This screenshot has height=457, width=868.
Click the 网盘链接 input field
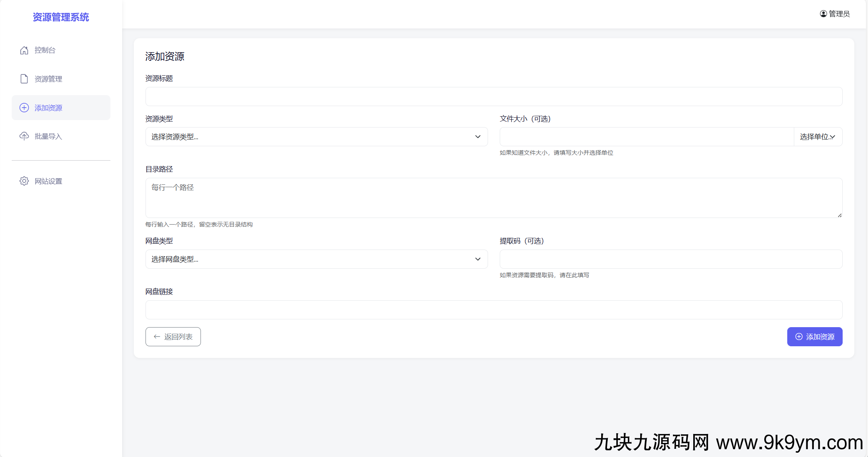493,310
